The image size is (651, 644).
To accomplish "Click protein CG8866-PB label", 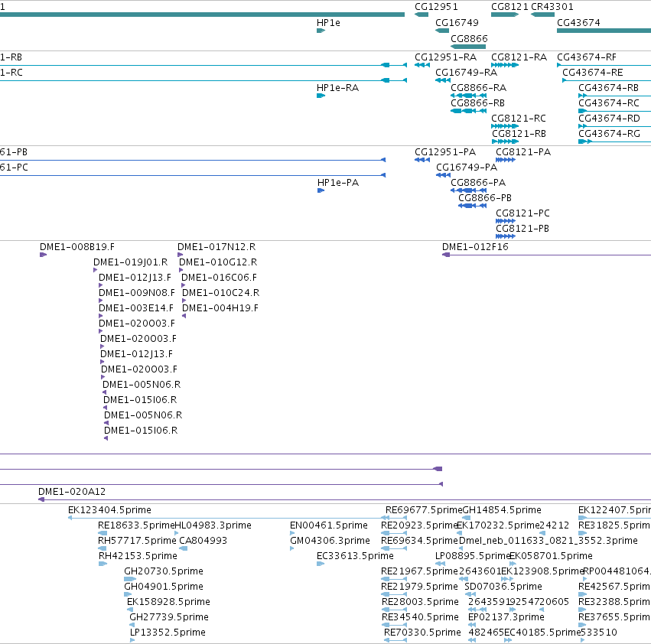I will pos(485,198).
